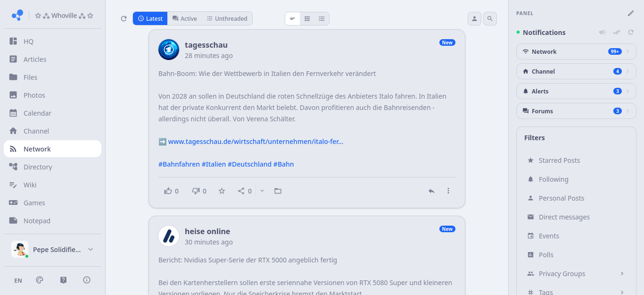
Task: Open the tagesschau.de italo article link
Action: click(x=256, y=142)
